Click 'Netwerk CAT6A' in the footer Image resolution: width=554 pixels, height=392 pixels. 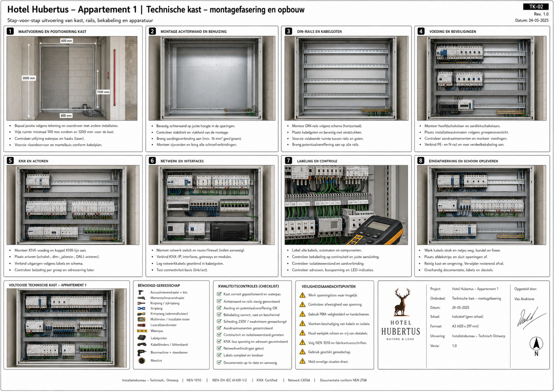pyautogui.click(x=299, y=380)
